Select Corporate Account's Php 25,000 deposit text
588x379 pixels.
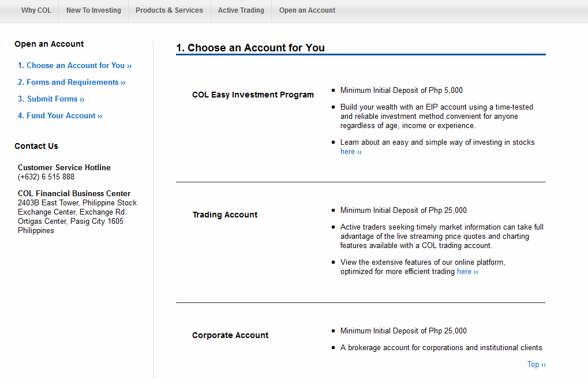tap(403, 331)
